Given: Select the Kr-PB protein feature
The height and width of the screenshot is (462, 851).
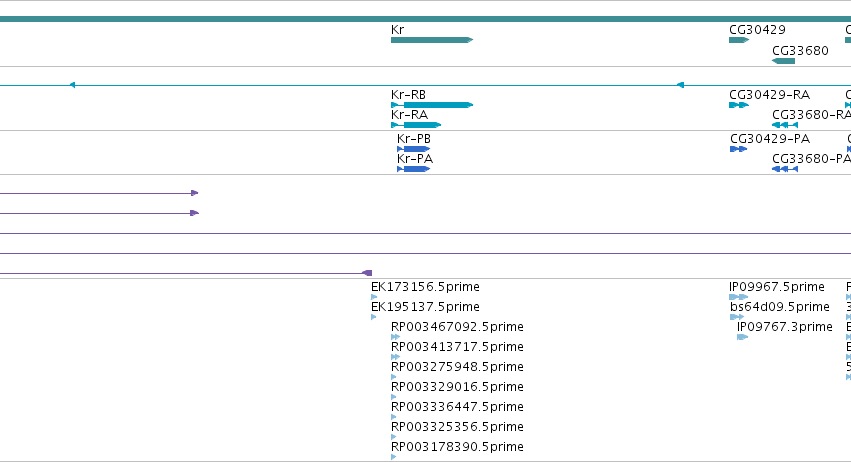Looking at the screenshot, I should (414, 149).
